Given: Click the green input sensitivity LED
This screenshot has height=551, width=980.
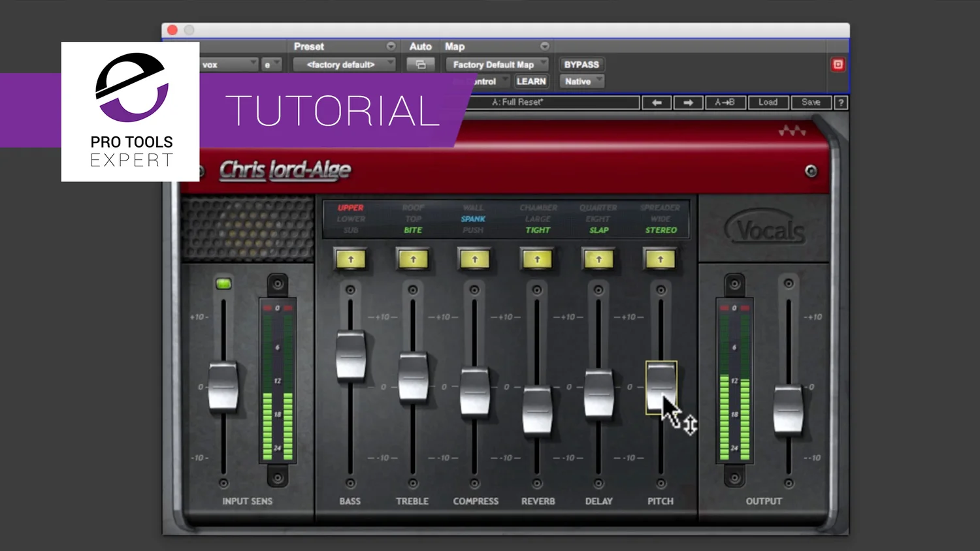Looking at the screenshot, I should pyautogui.click(x=223, y=283).
